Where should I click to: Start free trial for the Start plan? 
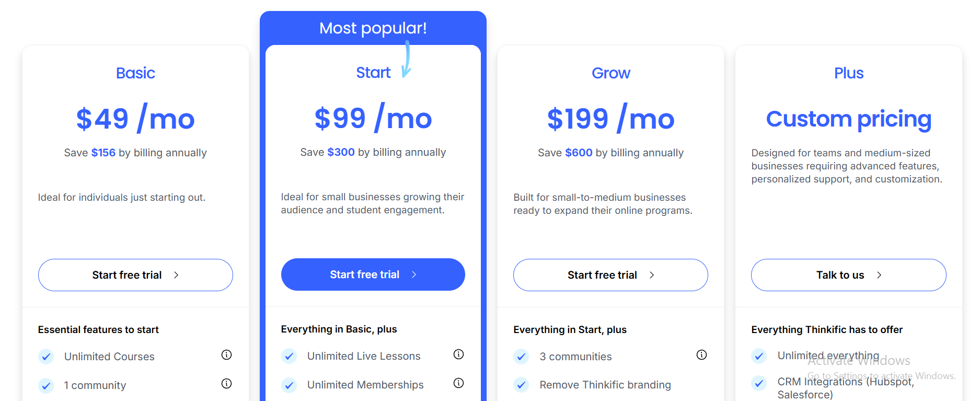click(x=373, y=274)
